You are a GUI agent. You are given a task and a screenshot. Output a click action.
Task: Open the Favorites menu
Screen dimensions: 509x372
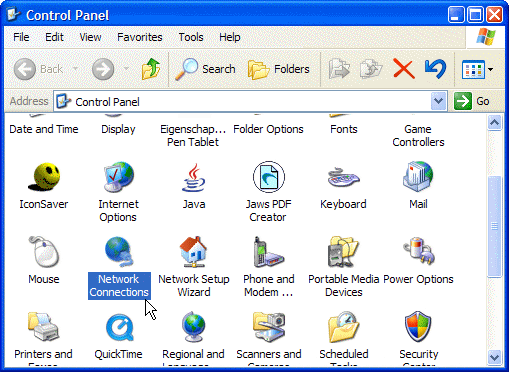140,37
